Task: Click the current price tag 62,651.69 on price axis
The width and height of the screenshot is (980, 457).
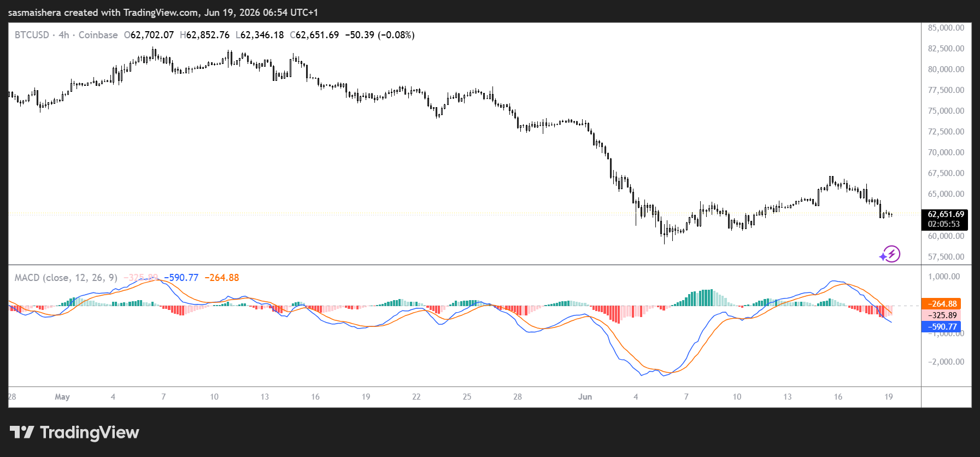Action: [x=944, y=214]
